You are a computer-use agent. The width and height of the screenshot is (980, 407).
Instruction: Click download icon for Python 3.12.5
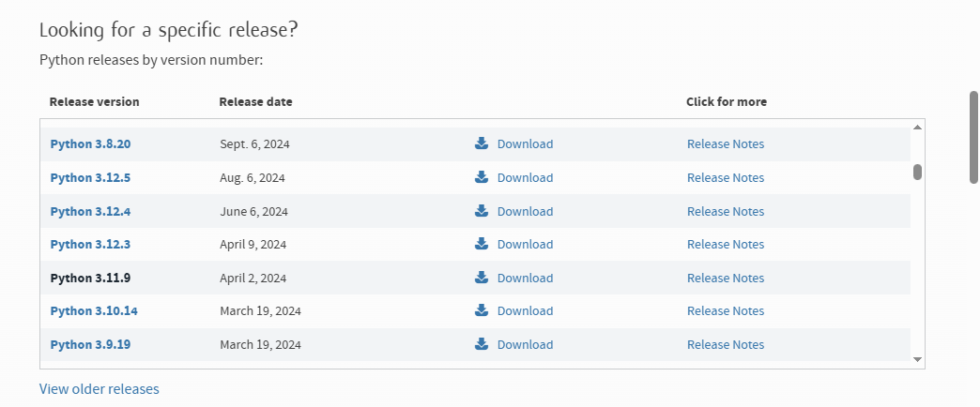pyautogui.click(x=482, y=177)
